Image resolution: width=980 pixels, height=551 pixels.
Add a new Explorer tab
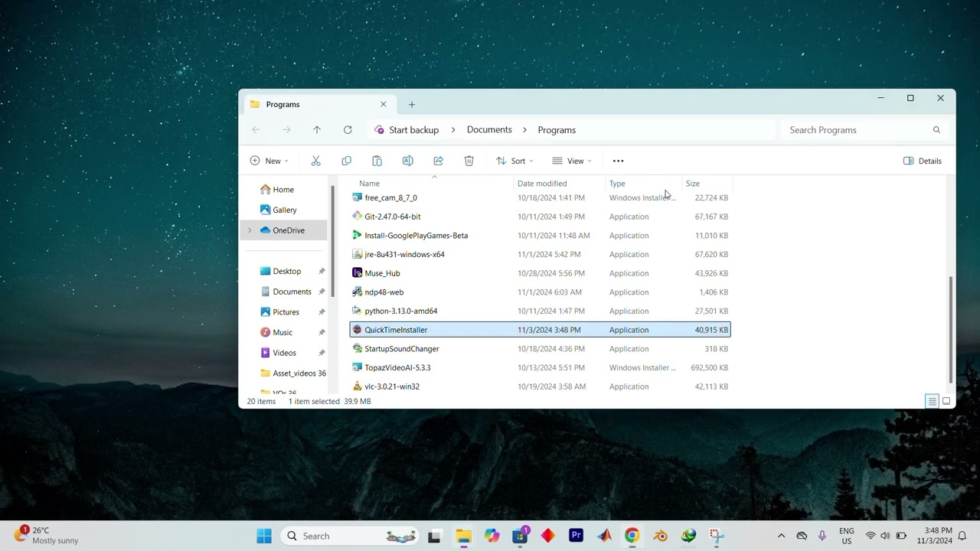pos(412,104)
